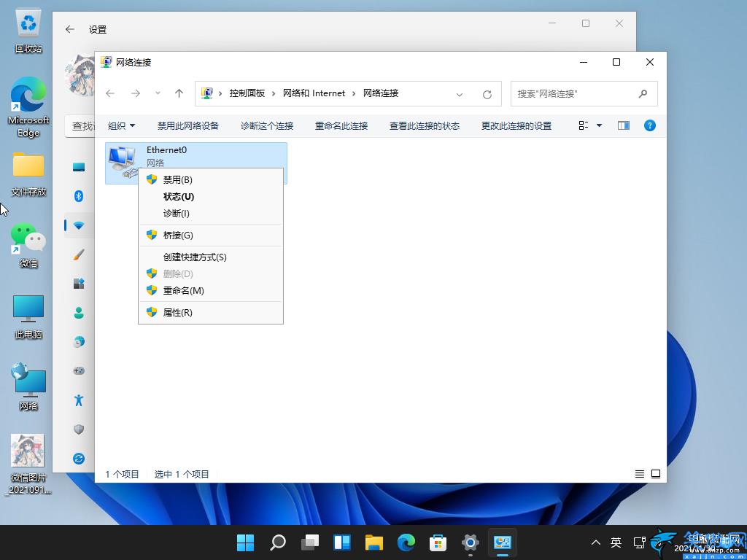This screenshot has width=747, height=560.
Task: Click 诊断这个连接 in toolbar
Action: 267,125
